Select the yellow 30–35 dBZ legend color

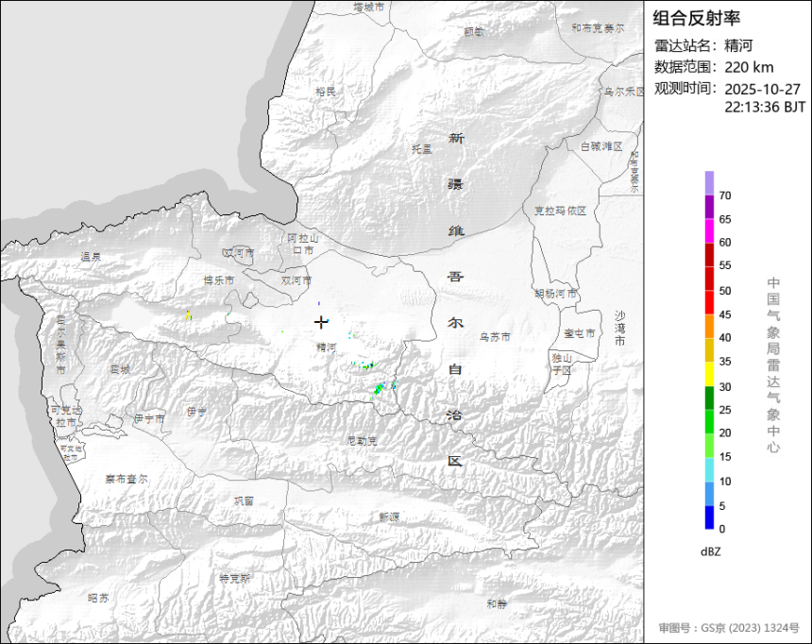[709, 374]
